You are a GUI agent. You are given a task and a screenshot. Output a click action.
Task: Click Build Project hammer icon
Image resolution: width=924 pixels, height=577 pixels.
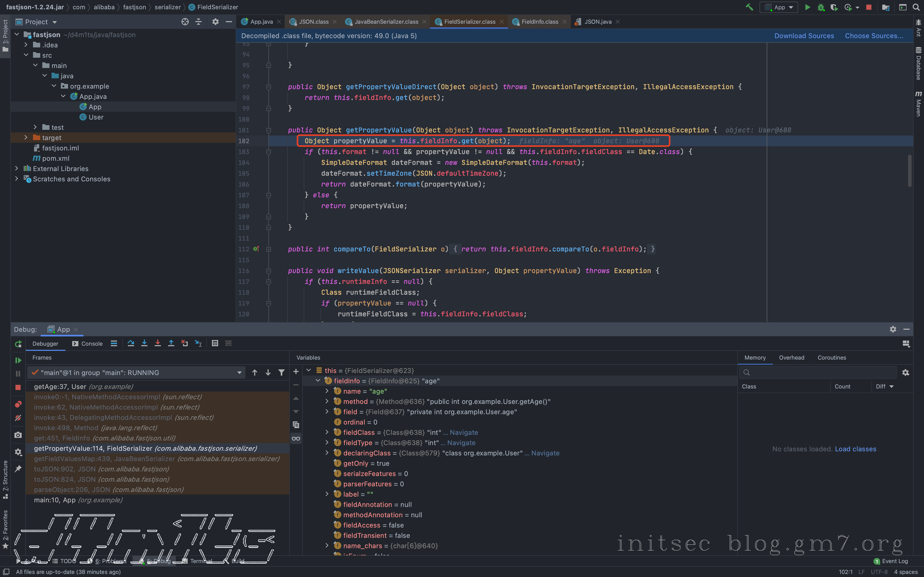[x=749, y=7]
